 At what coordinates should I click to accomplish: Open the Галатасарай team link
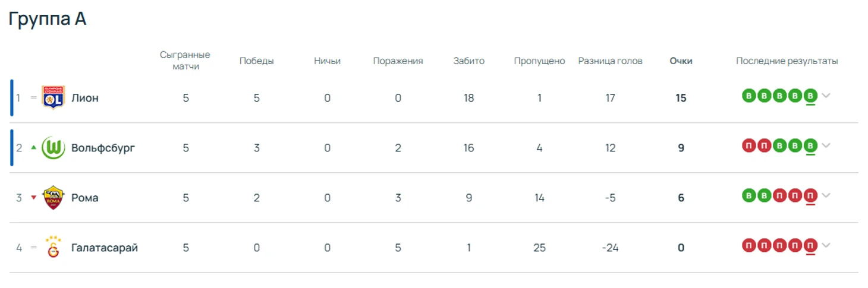point(104,248)
